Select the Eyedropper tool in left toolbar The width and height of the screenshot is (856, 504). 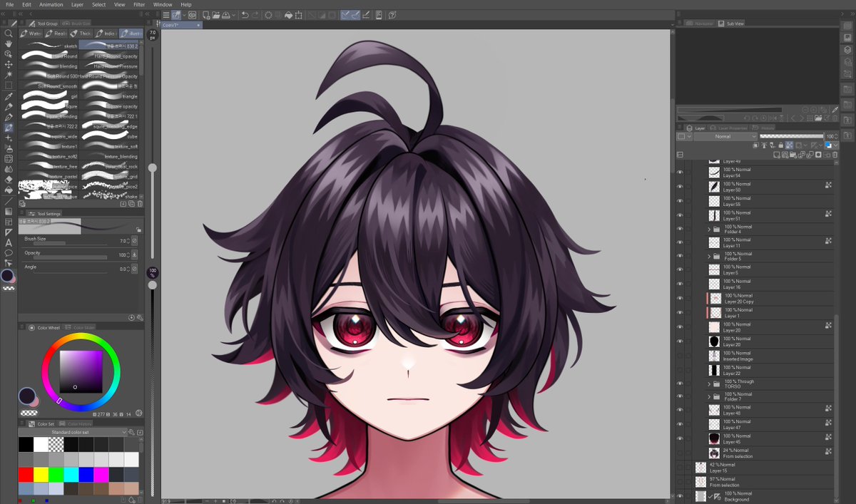coord(9,96)
